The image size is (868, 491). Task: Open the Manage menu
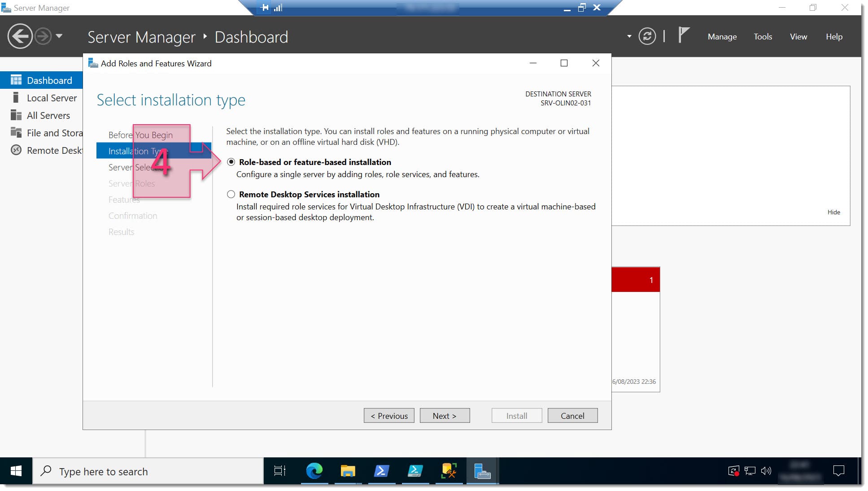pos(722,37)
